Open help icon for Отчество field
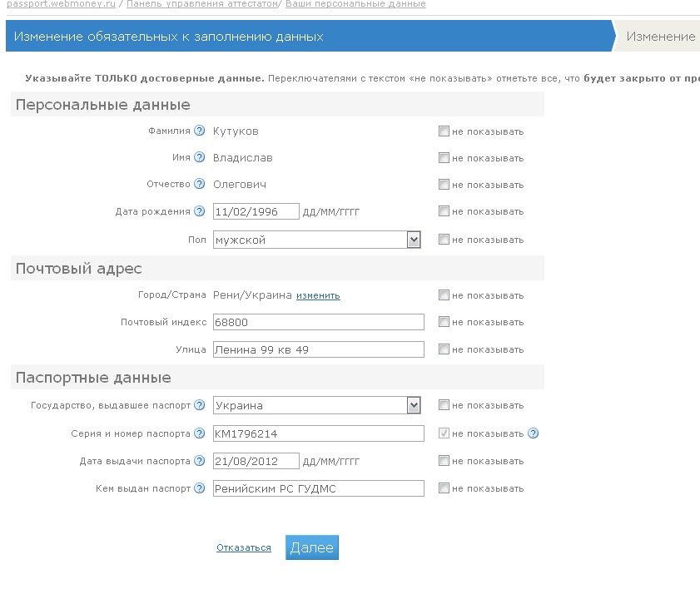The image size is (700, 594). click(199, 184)
